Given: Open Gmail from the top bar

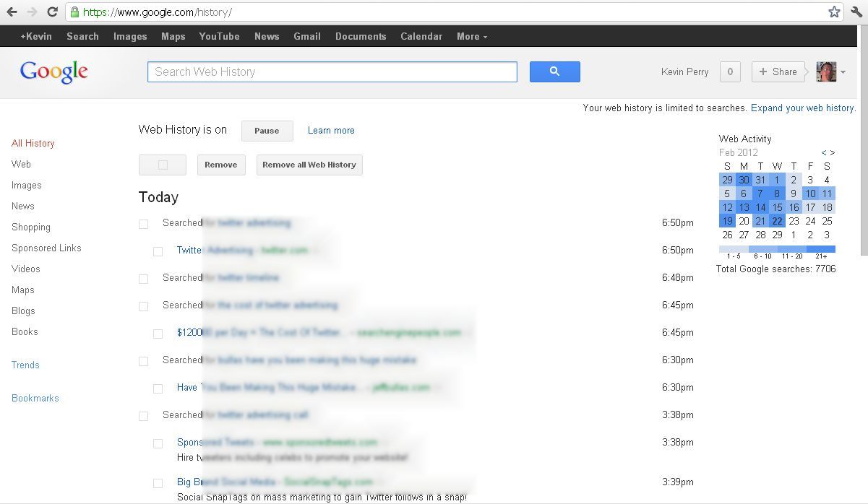Looking at the screenshot, I should coord(307,36).
